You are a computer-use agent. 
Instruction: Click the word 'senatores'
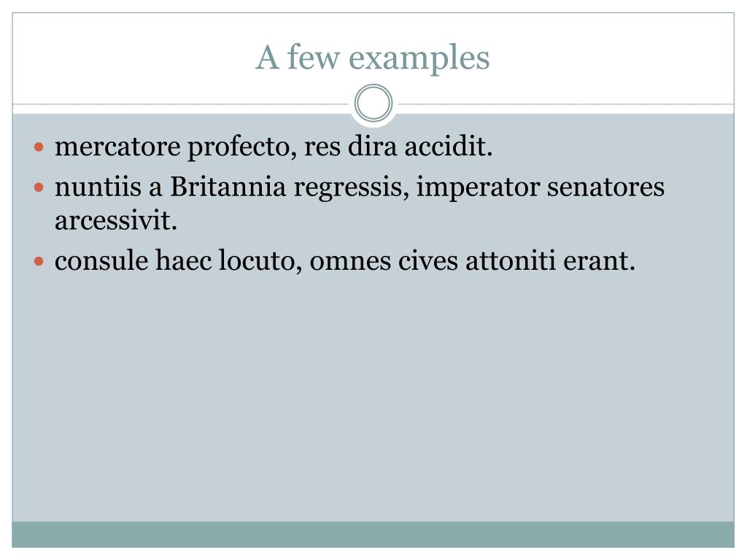click(x=605, y=187)
